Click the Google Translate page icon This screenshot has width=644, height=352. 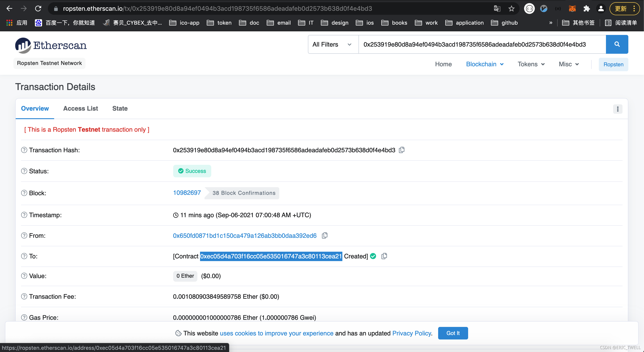(497, 9)
